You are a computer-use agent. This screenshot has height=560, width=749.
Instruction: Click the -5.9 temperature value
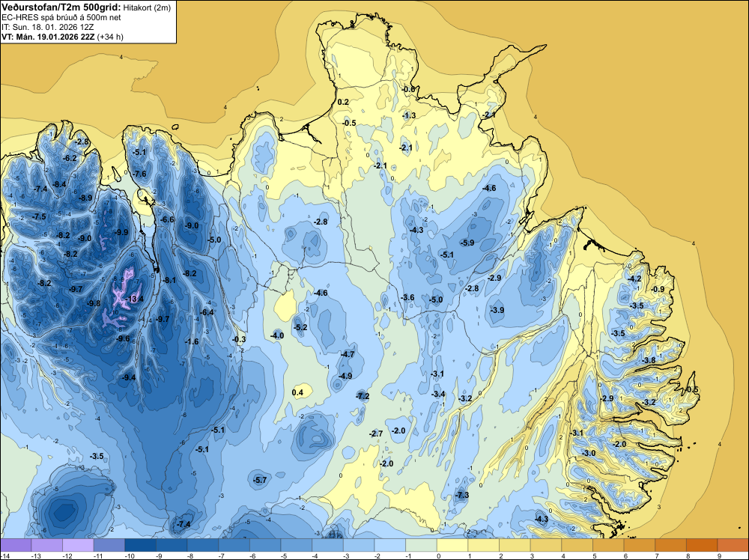click(467, 243)
